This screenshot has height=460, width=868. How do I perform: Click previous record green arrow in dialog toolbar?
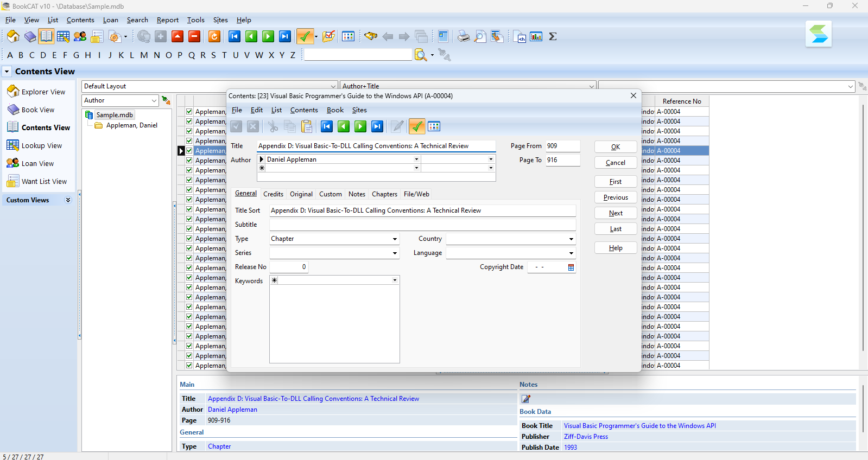(x=344, y=126)
